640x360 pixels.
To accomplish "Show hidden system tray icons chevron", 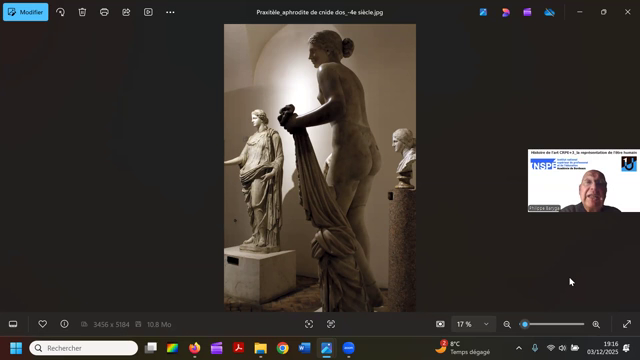I will (x=519, y=348).
